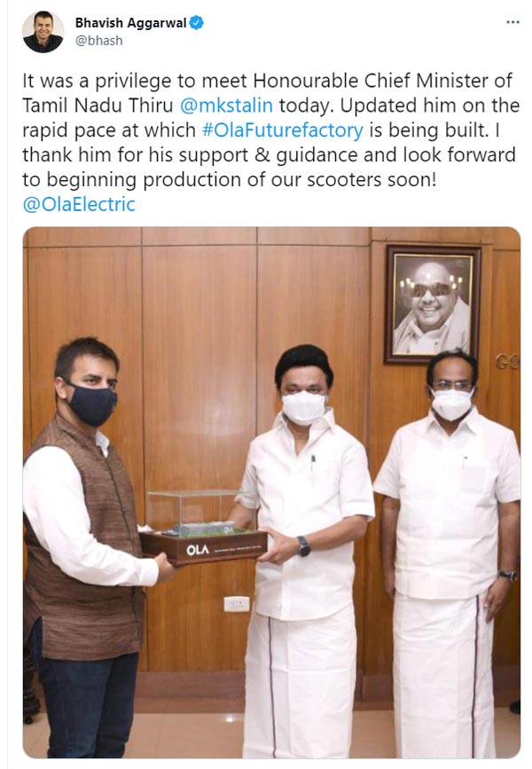Click the black face mask in photo
The height and width of the screenshot is (769, 532).
point(92,404)
